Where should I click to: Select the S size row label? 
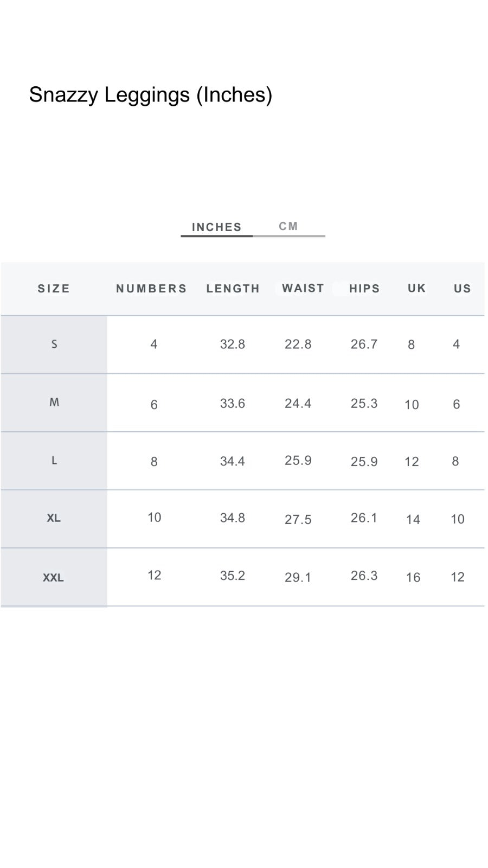coord(54,344)
